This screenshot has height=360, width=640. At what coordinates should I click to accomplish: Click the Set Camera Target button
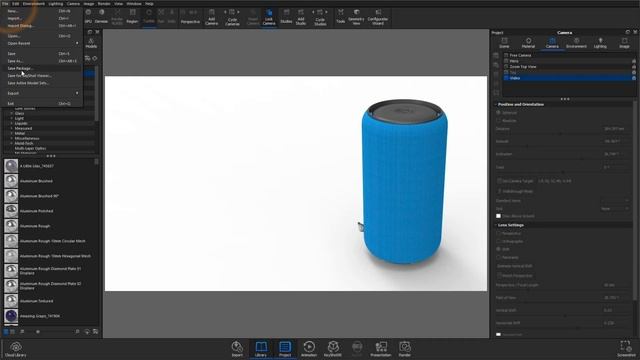point(515,181)
